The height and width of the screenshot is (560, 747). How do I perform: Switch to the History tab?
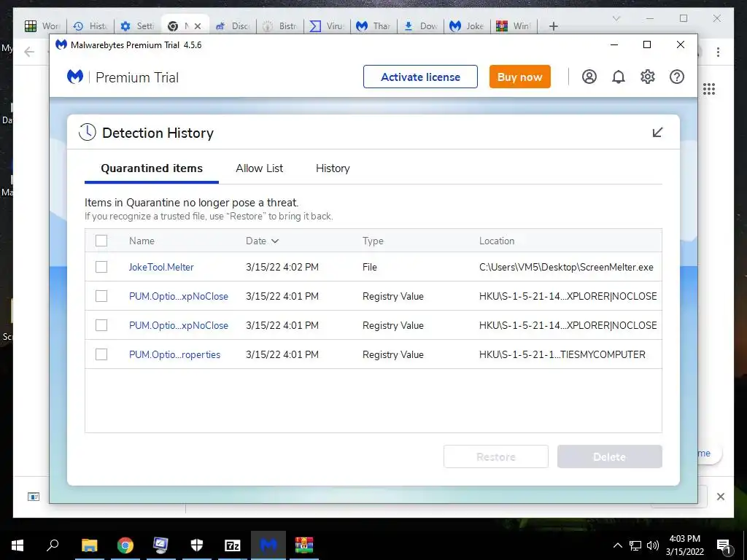tap(333, 168)
